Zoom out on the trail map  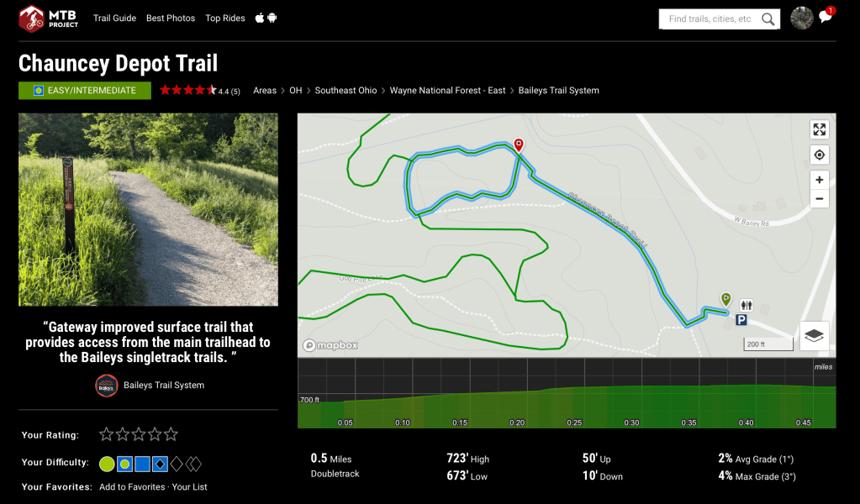(819, 198)
